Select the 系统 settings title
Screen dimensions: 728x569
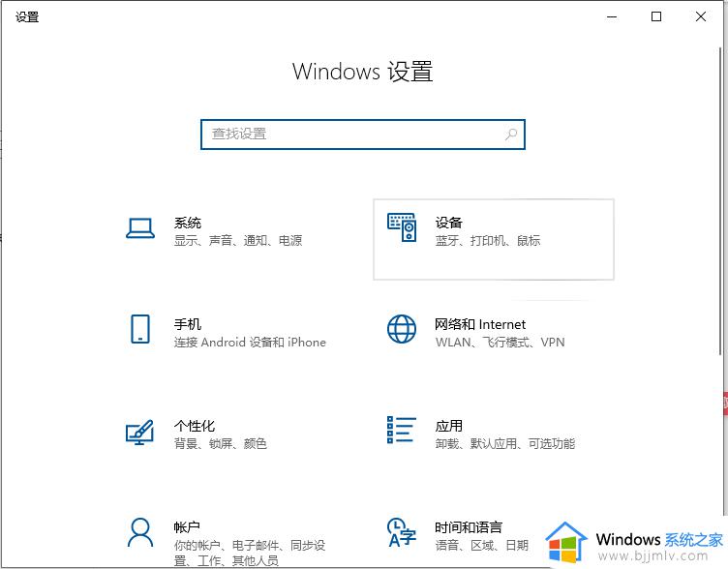click(188, 223)
